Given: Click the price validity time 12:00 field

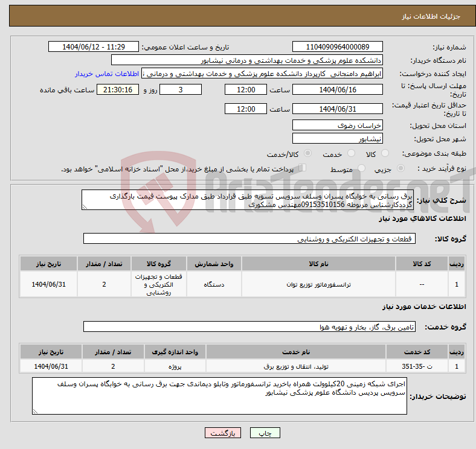Looking at the screenshot, I should coord(246,109).
